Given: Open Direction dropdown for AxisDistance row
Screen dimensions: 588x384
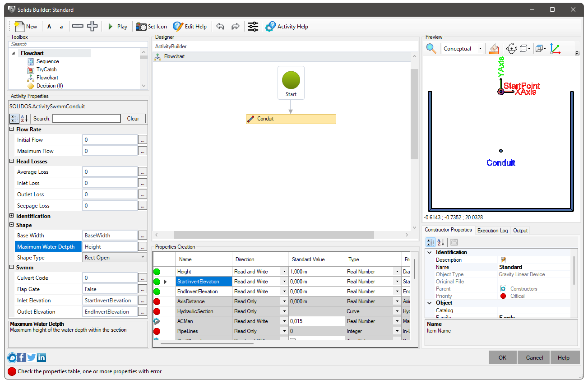Looking at the screenshot, I should [x=284, y=301].
